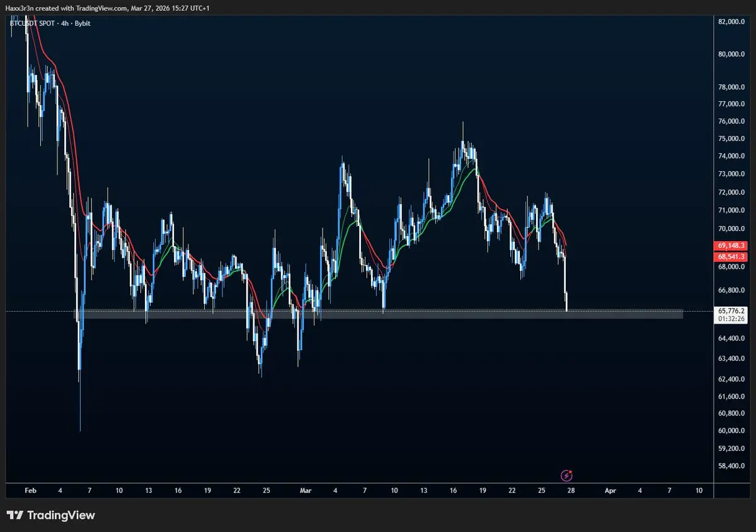Click the TradingView logo at bottom left
Screen dimensions: 756x532
(x=50, y=516)
